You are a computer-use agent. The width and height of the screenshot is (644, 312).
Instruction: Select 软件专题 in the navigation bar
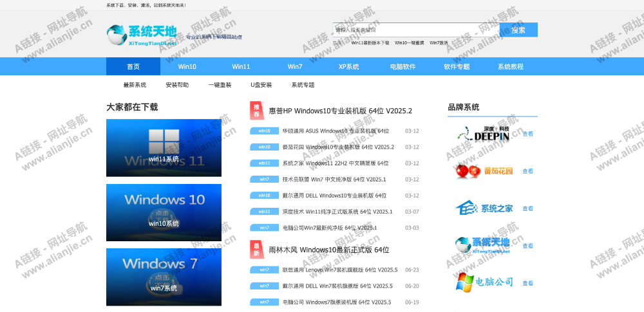(457, 66)
